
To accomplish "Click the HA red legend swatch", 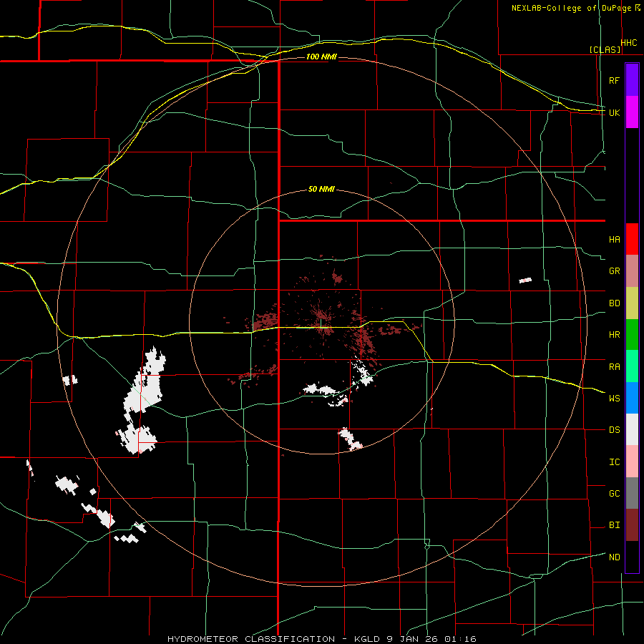I will [632, 239].
